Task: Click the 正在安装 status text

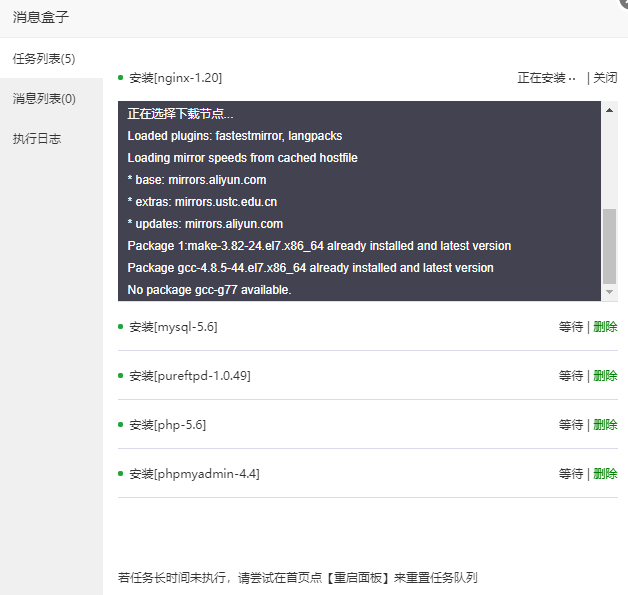Action: pyautogui.click(x=546, y=78)
